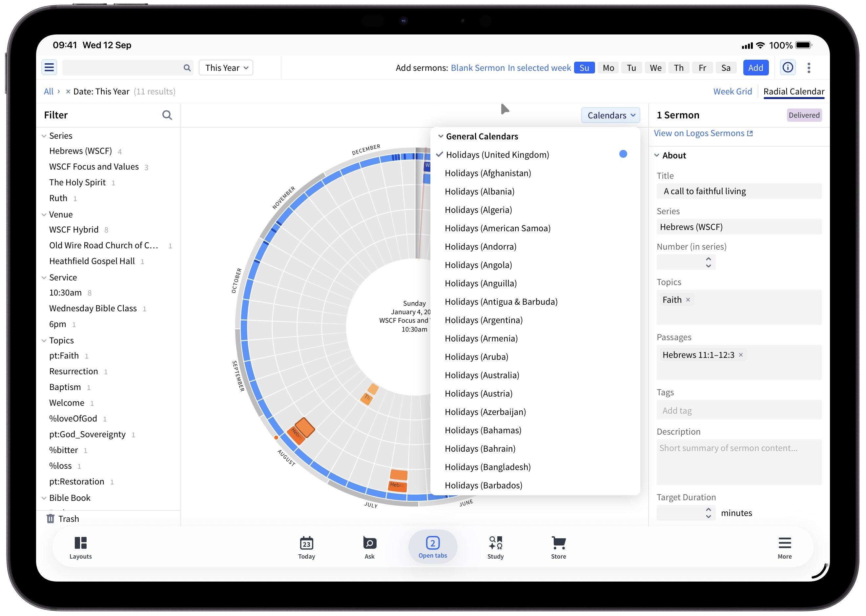
Task: Open the hamburger sidebar menu
Action: (49, 68)
